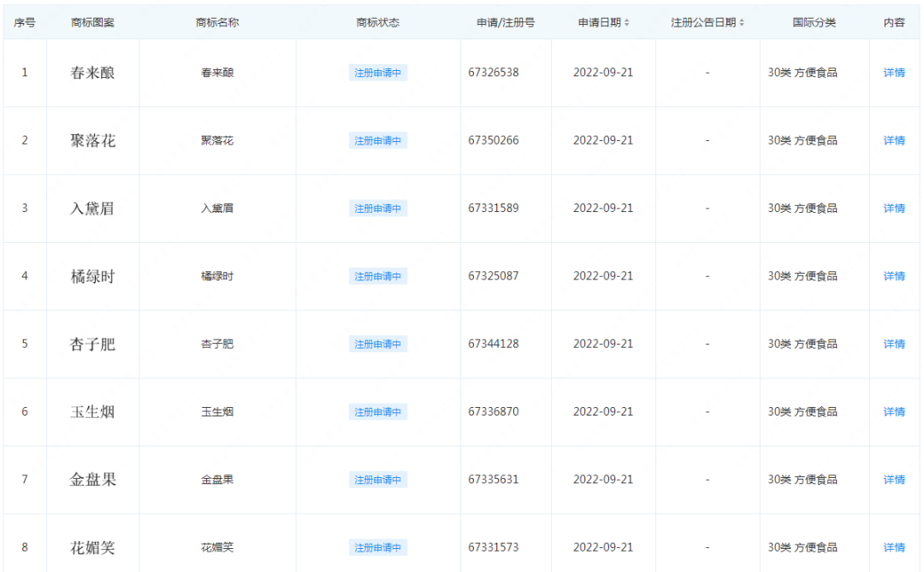Click registration number 67335631
The height and width of the screenshot is (572, 924).
click(x=494, y=479)
